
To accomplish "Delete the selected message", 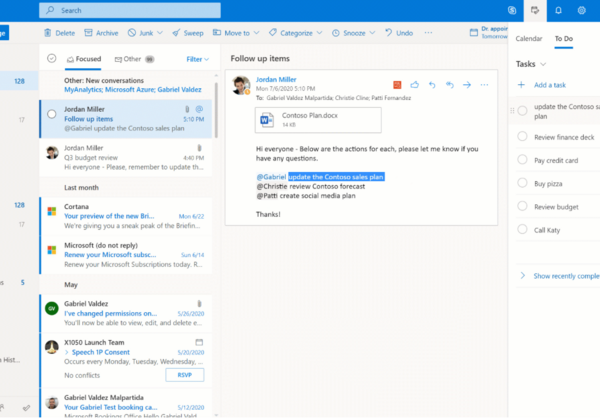I will pyautogui.click(x=59, y=33).
